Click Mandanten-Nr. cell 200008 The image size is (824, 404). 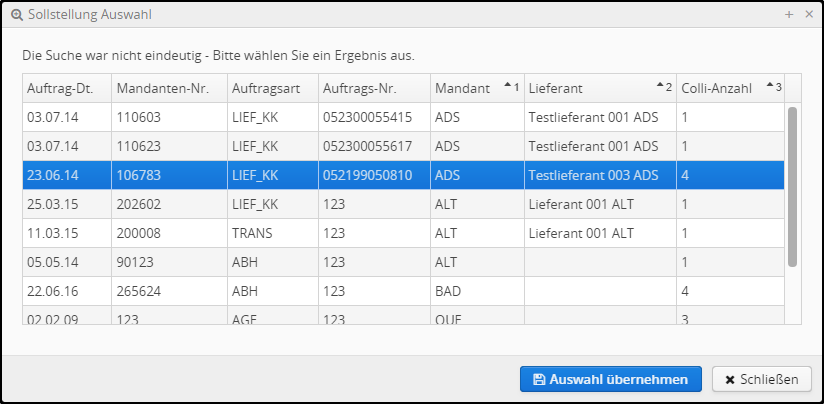(x=169, y=233)
